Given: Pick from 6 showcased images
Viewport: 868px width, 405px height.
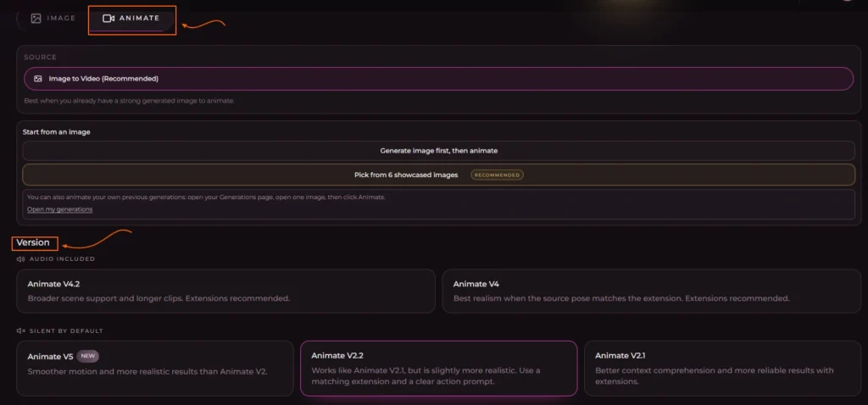Looking at the screenshot, I should click(x=438, y=175).
